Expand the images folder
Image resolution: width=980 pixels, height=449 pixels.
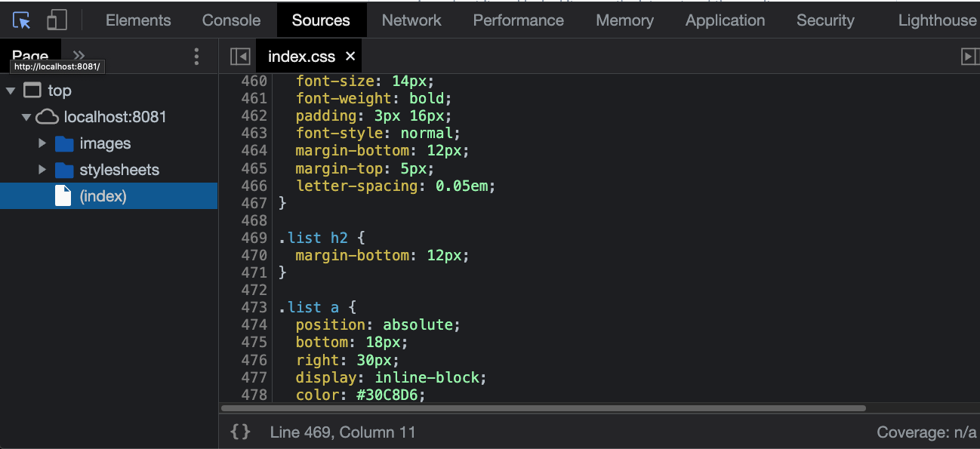pos(42,143)
